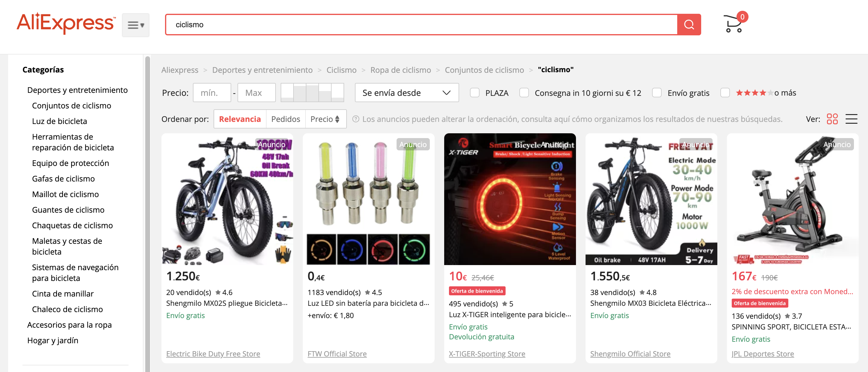
Task: Select 'Cinta de manillar' category
Action: (63, 294)
